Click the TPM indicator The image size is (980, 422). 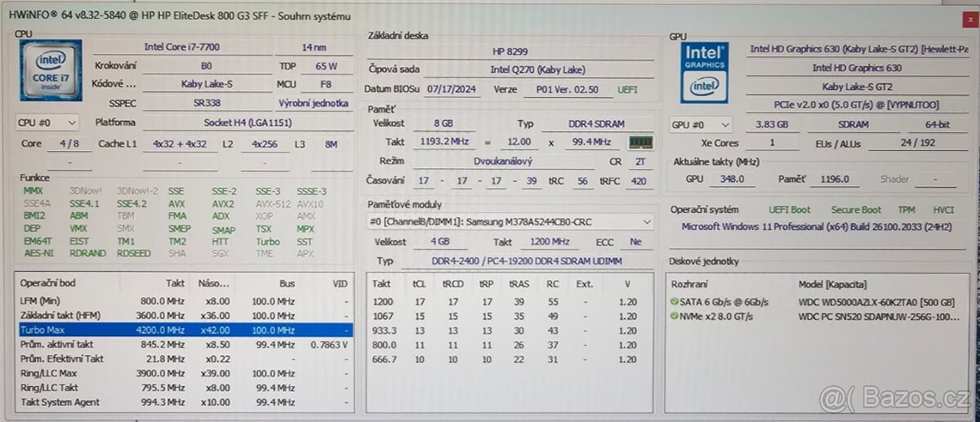[906, 210]
